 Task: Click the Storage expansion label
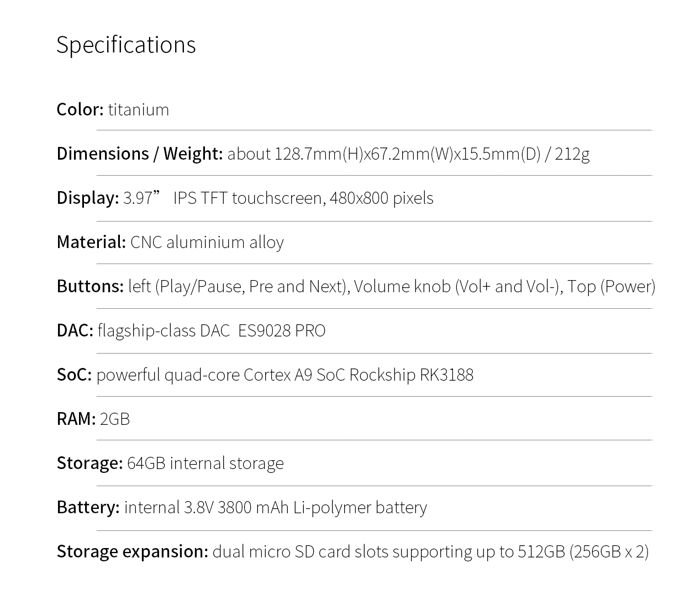(x=132, y=551)
